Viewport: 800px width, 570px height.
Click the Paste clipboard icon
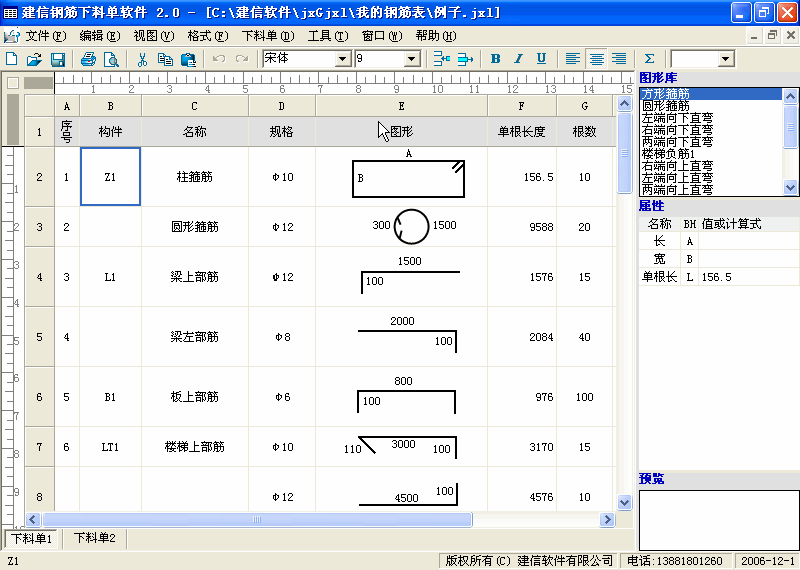click(x=187, y=59)
